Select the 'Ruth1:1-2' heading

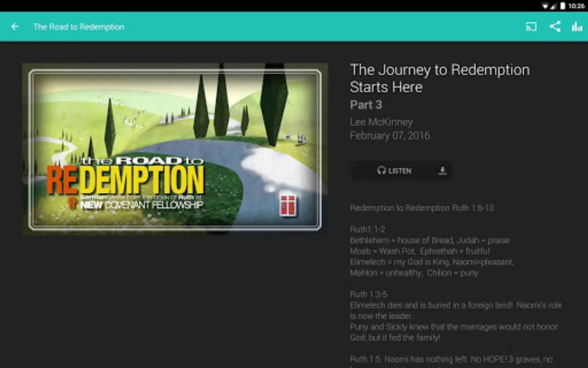click(367, 229)
